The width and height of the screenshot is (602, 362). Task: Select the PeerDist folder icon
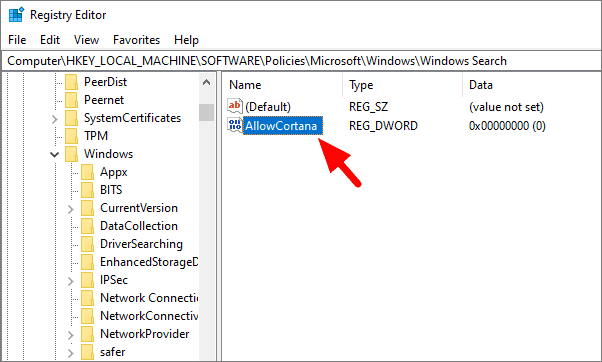[x=71, y=82]
